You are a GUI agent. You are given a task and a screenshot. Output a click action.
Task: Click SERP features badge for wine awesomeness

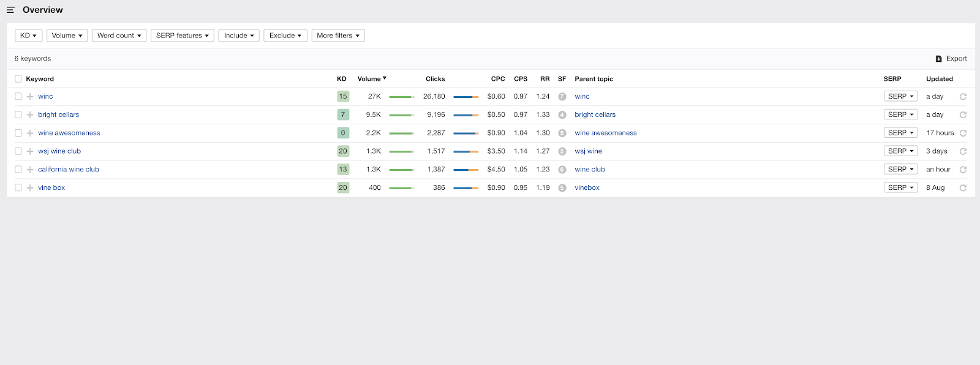(x=562, y=133)
